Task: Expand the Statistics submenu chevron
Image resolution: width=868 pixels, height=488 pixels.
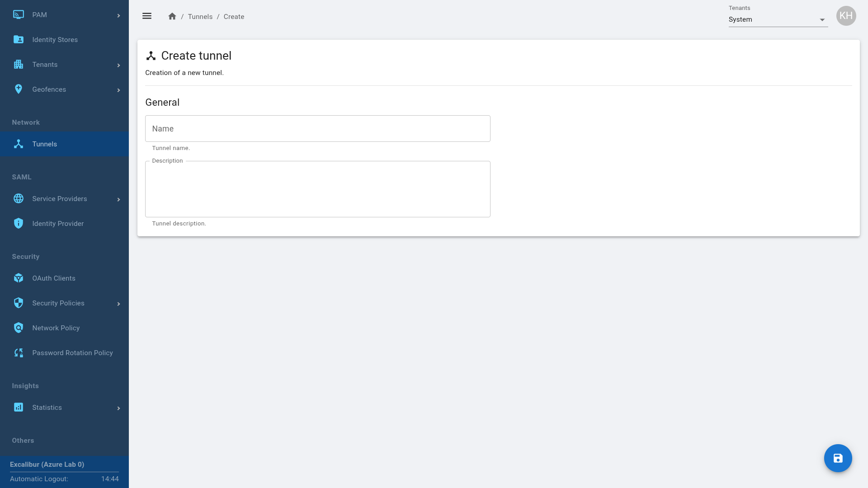Action: [x=118, y=408]
